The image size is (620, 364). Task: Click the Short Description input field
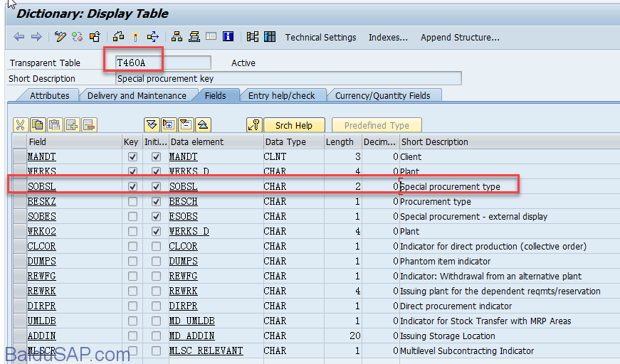(x=288, y=79)
